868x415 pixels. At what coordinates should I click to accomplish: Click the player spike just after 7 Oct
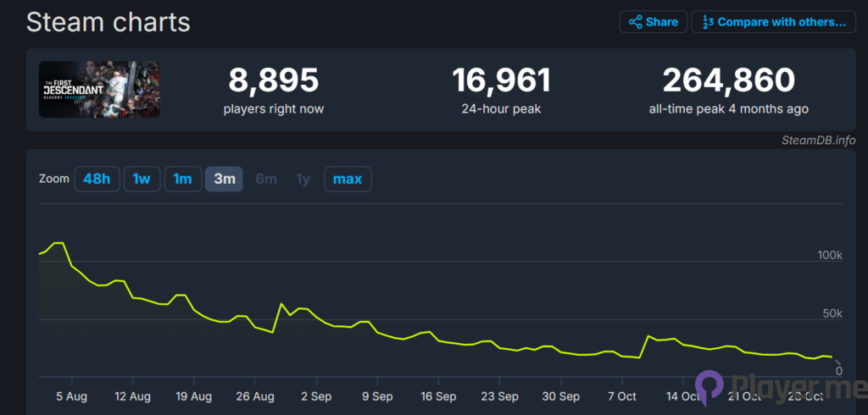(648, 337)
